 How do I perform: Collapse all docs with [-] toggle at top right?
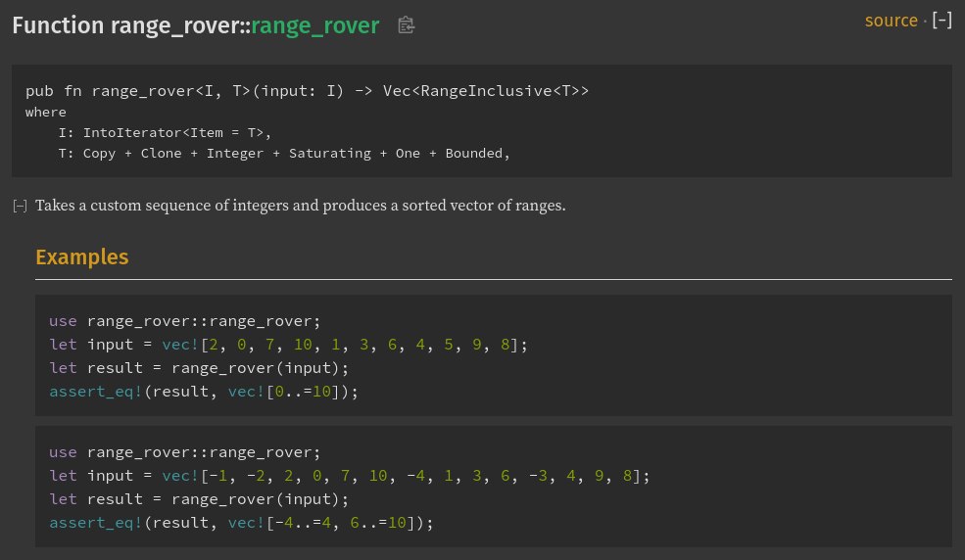click(x=942, y=21)
